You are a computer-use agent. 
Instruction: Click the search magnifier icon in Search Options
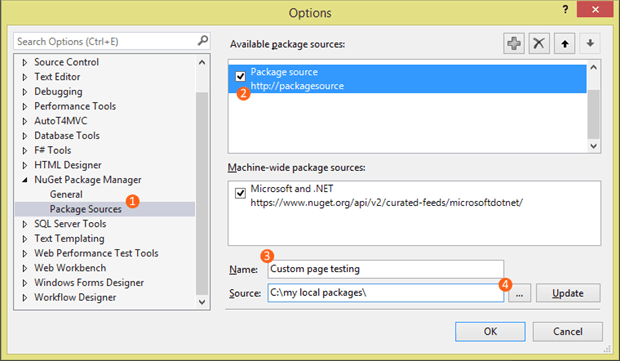202,41
